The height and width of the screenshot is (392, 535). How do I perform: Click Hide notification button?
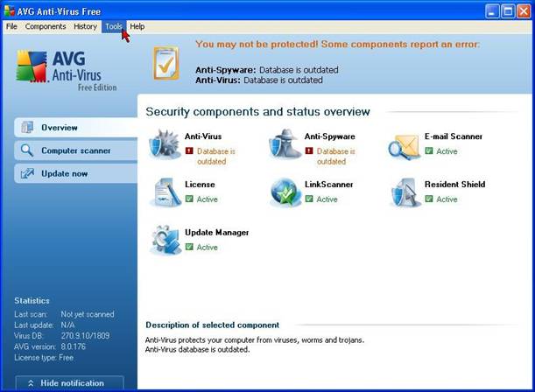pos(69,383)
